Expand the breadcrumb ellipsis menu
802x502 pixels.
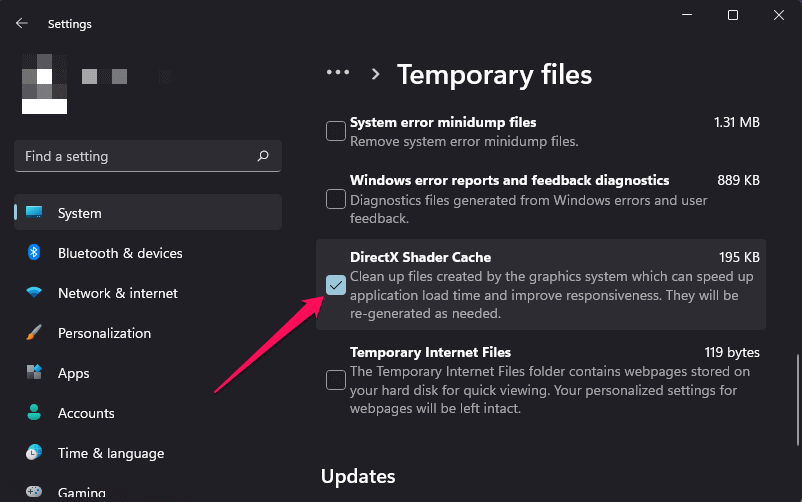click(x=338, y=74)
